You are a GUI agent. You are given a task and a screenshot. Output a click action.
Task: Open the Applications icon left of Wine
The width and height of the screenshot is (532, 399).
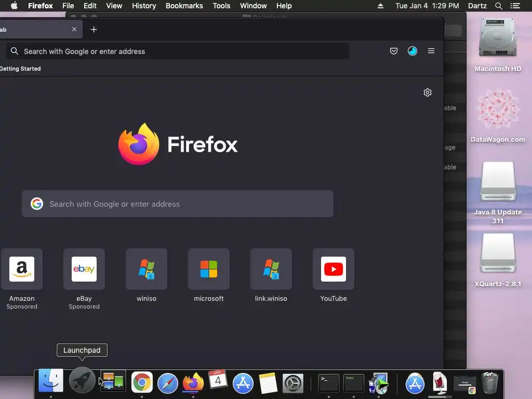coord(415,383)
